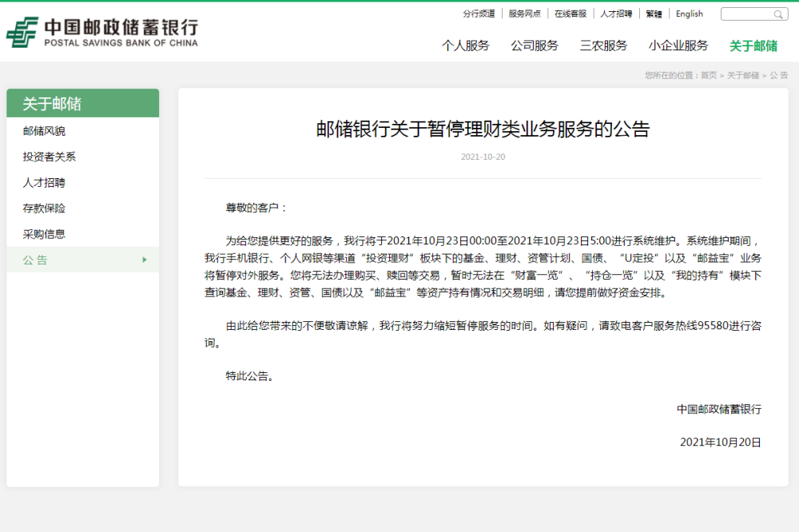
Task: Open the 分行频道 link
Action: 479,14
